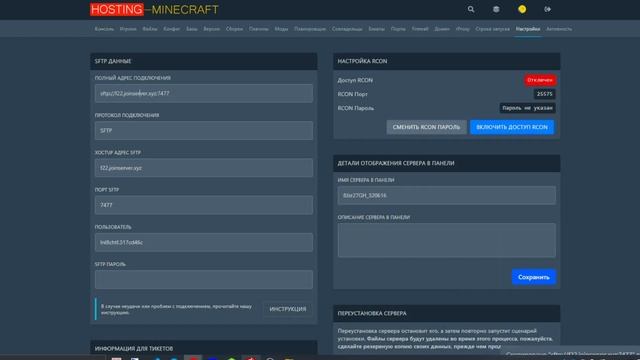Image resolution: width=640 pixels, height=360 pixels.
Task: Click the server description textarea
Action: (x=447, y=240)
